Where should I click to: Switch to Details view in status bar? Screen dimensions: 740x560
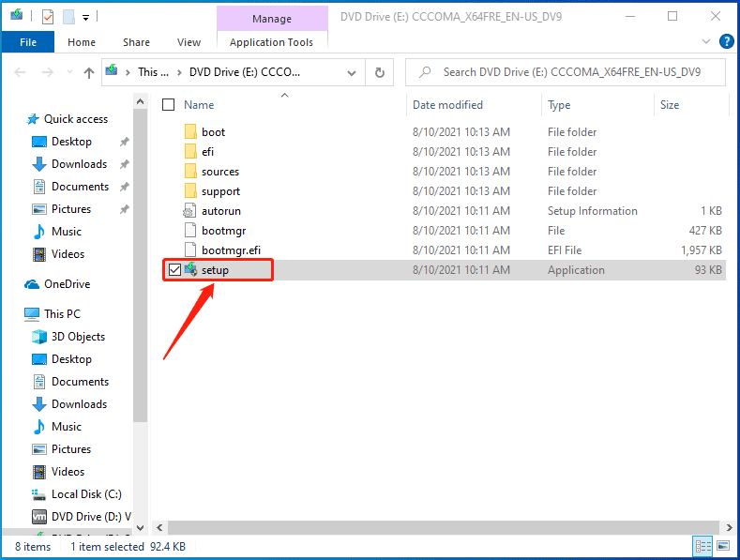click(703, 546)
